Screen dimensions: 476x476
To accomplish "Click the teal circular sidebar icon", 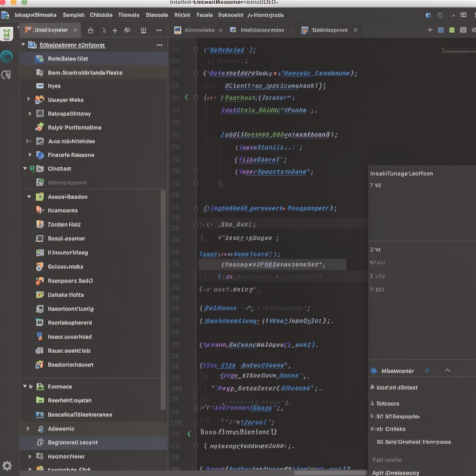I will pyautogui.click(x=7, y=56).
